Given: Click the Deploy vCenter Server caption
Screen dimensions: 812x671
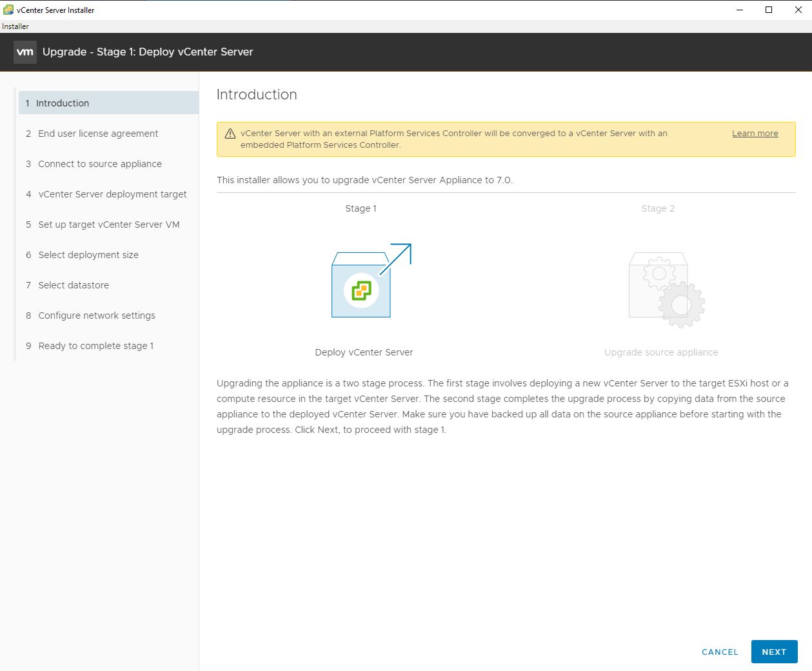Looking at the screenshot, I should (364, 352).
